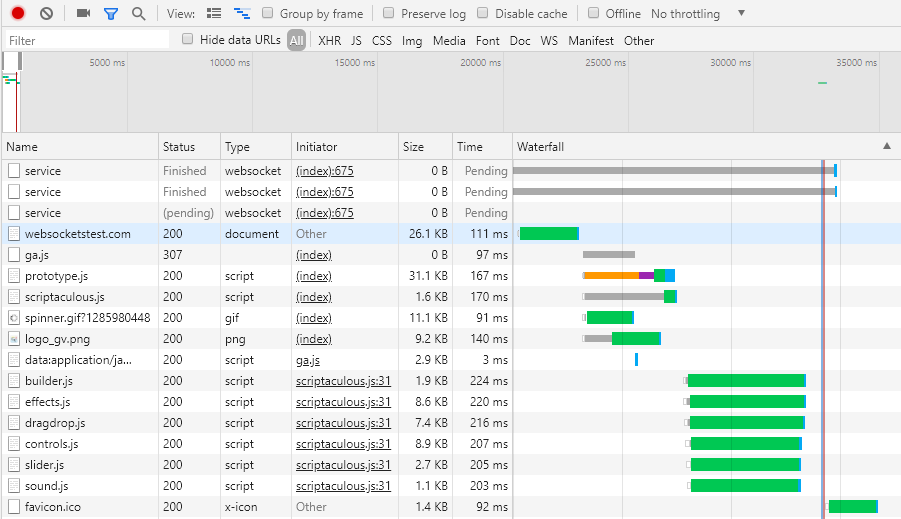Click the websocketstest.com document file icon
The height and width of the screenshot is (519, 901).
coord(14,234)
